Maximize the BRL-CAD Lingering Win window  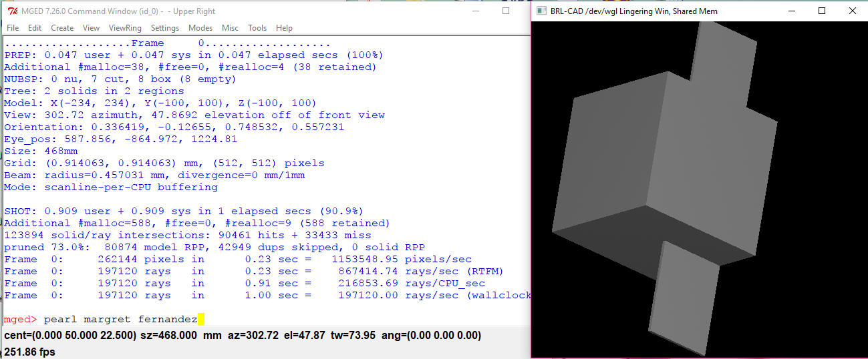[822, 11]
